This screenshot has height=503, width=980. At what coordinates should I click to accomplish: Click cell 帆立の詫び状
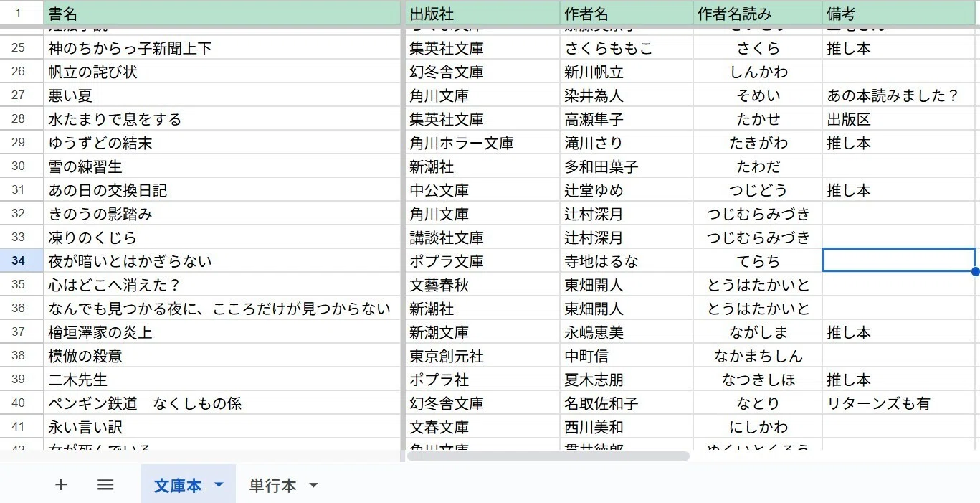point(222,72)
